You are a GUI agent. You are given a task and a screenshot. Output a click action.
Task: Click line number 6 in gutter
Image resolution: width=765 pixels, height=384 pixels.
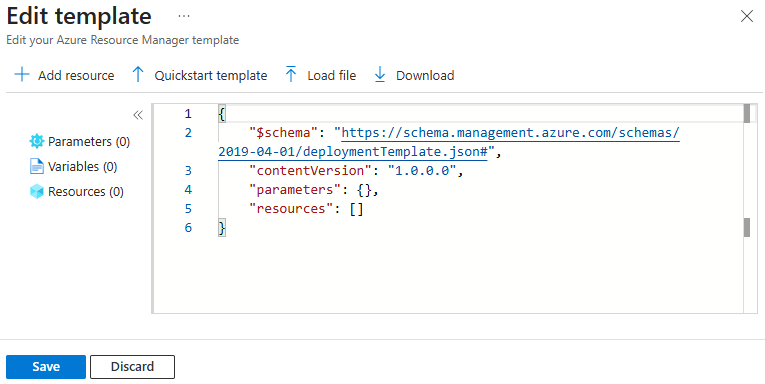click(188, 228)
